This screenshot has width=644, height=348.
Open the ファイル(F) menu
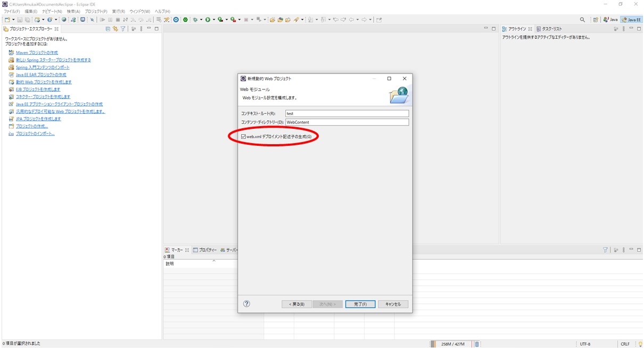[x=12, y=11]
